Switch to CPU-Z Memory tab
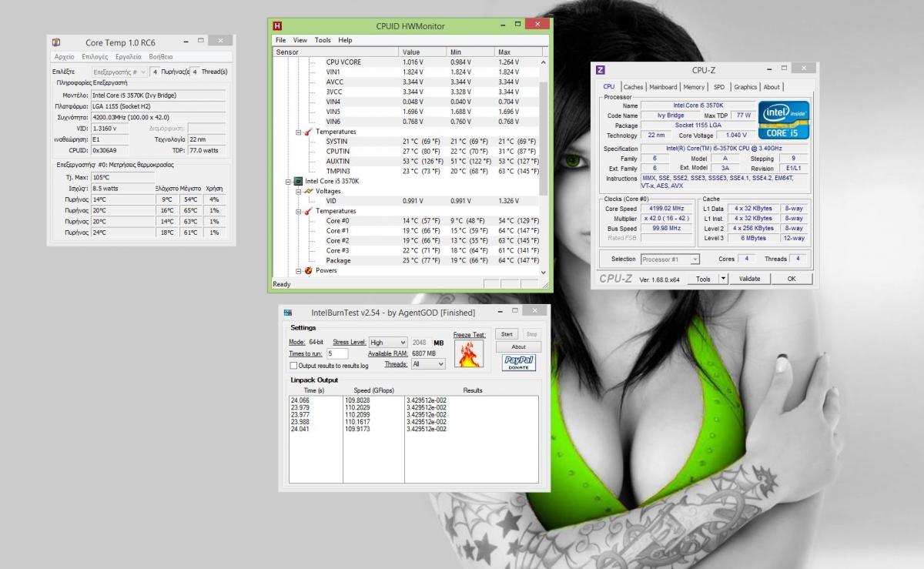 694,87
